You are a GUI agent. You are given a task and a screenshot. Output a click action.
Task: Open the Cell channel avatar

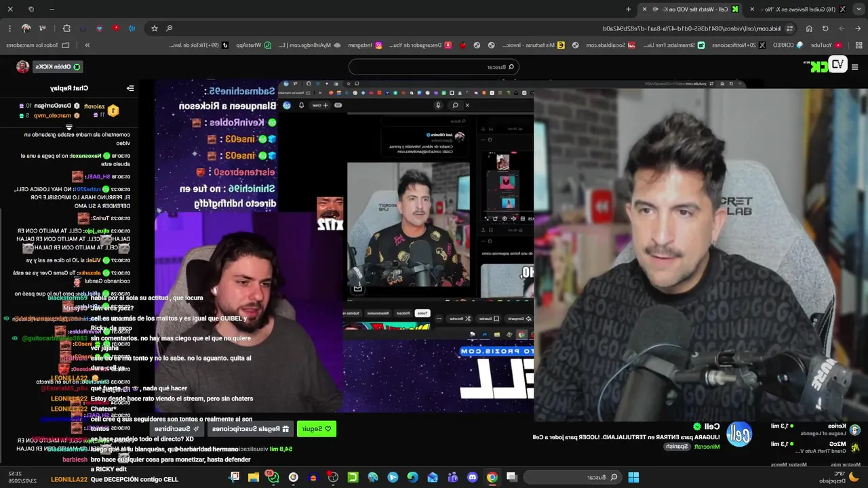739,434
